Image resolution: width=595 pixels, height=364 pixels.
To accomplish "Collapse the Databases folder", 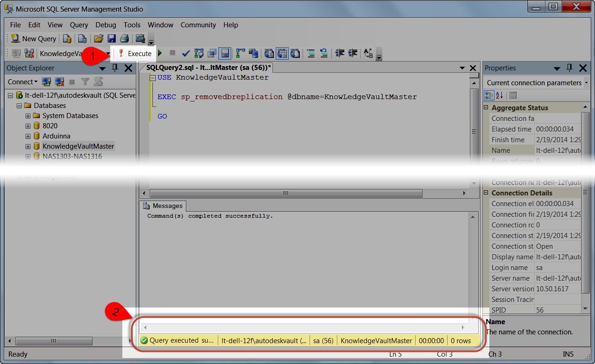I will click(19, 106).
